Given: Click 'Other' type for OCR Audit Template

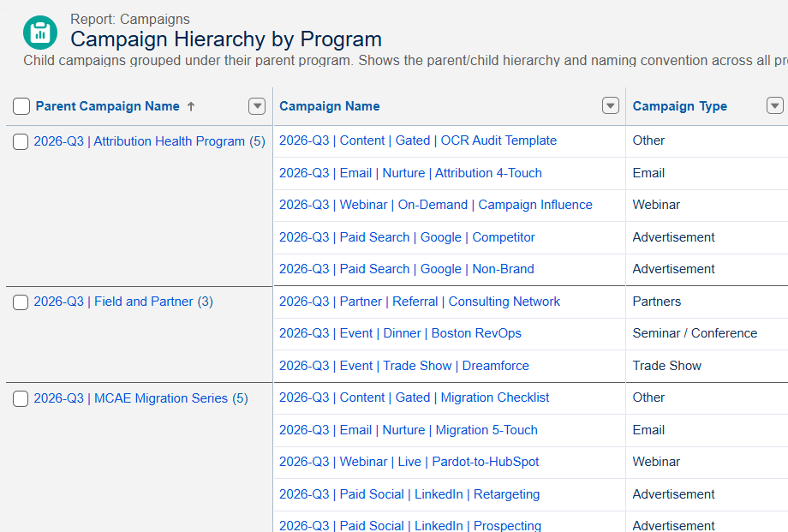Looking at the screenshot, I should click(x=648, y=140).
